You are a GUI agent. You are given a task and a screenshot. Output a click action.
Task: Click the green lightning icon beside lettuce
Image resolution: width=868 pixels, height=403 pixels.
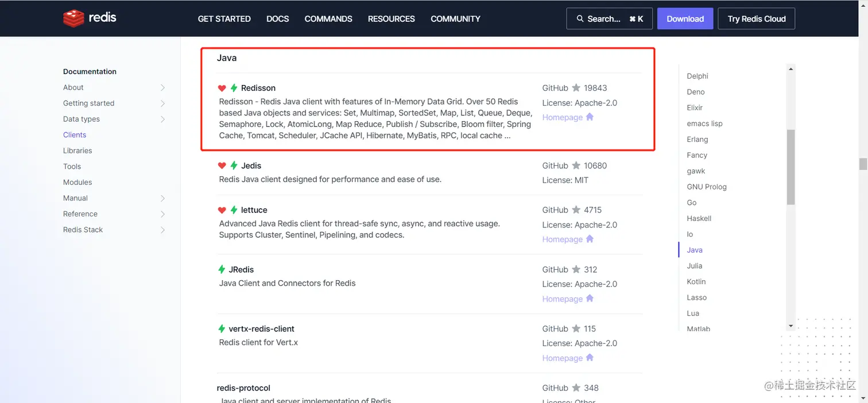[234, 210]
